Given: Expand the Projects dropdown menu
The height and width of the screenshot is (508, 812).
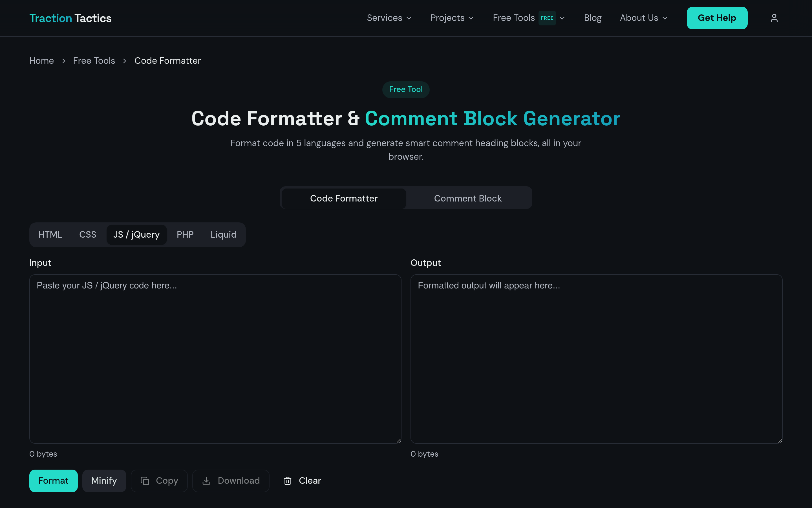Looking at the screenshot, I should point(452,18).
